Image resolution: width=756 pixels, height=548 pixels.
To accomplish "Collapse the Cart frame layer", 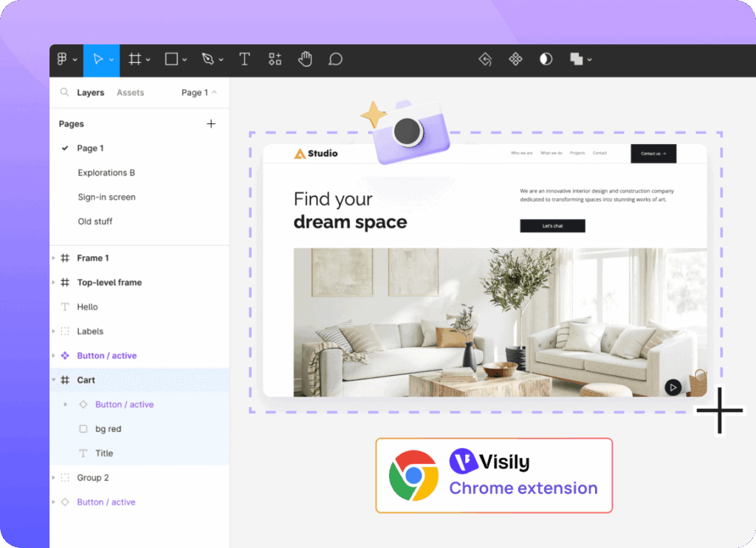I will click(x=53, y=380).
